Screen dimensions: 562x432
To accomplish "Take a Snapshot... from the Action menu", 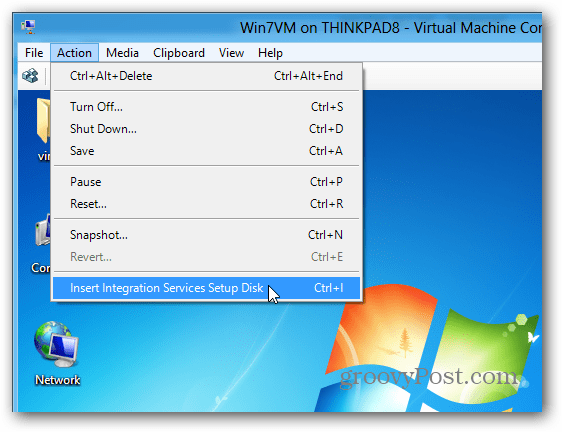I will pos(206,235).
